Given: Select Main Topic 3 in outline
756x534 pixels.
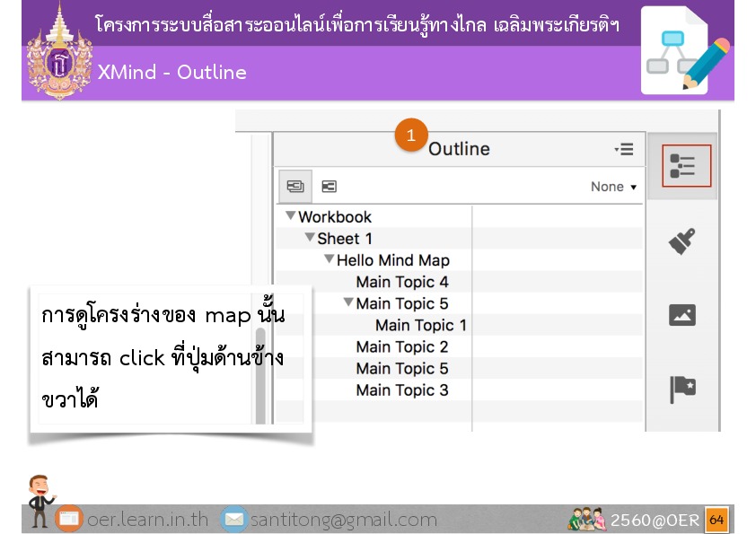Looking at the screenshot, I should pyautogui.click(x=401, y=390).
